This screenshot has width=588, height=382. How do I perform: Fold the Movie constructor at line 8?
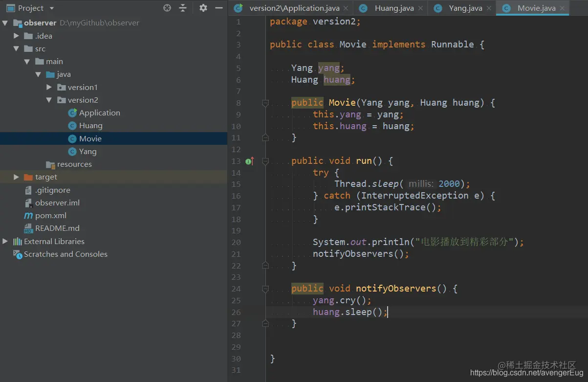(265, 103)
